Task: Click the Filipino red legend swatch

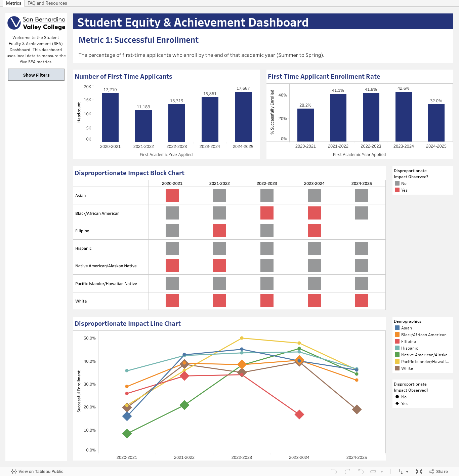Action: point(397,341)
